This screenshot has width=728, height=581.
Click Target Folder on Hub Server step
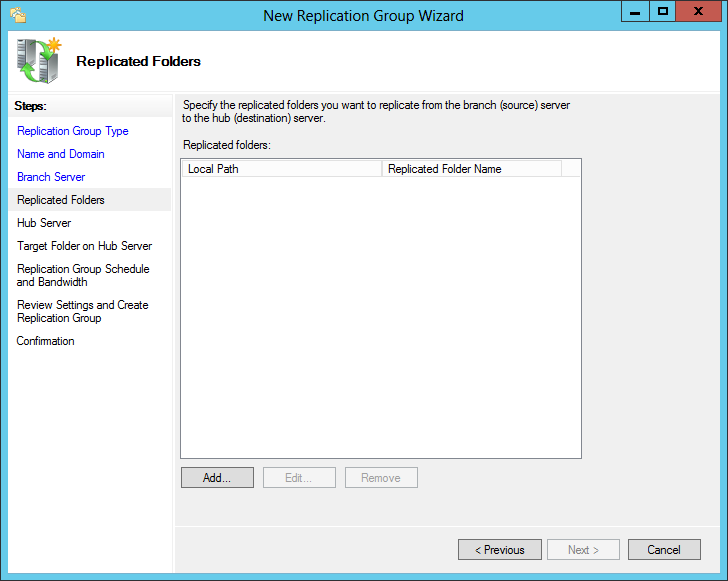coord(84,246)
